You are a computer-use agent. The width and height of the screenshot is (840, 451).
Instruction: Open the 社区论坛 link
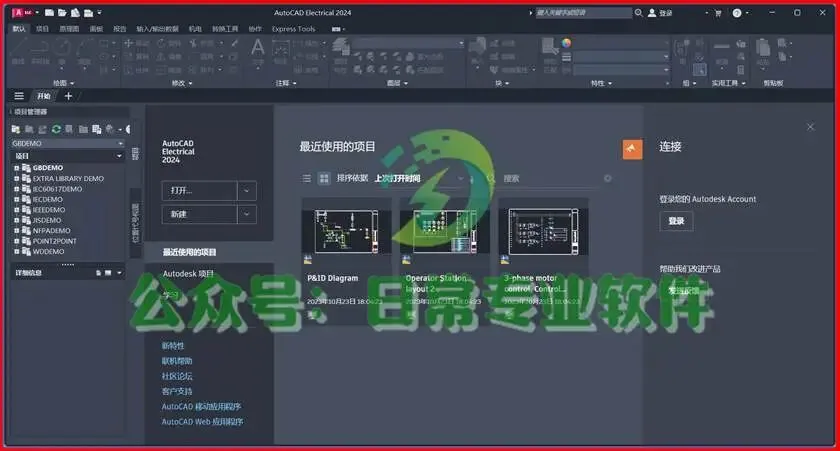tap(177, 376)
